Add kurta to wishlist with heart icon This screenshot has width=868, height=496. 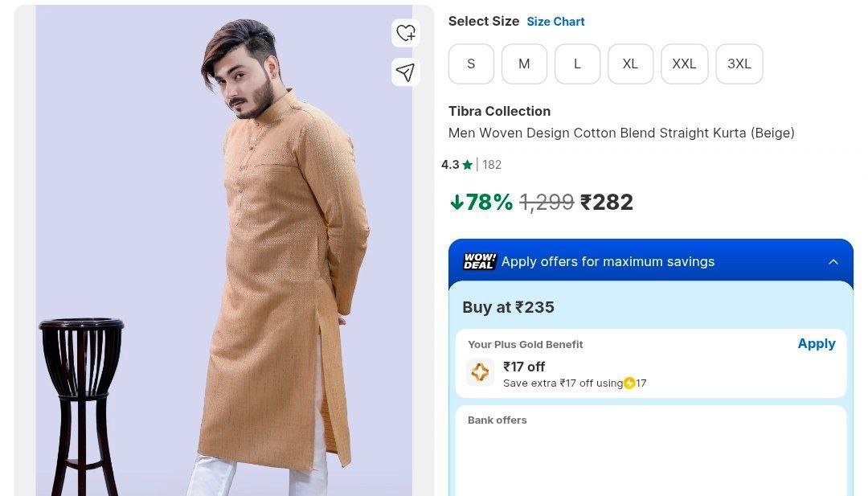tap(406, 33)
